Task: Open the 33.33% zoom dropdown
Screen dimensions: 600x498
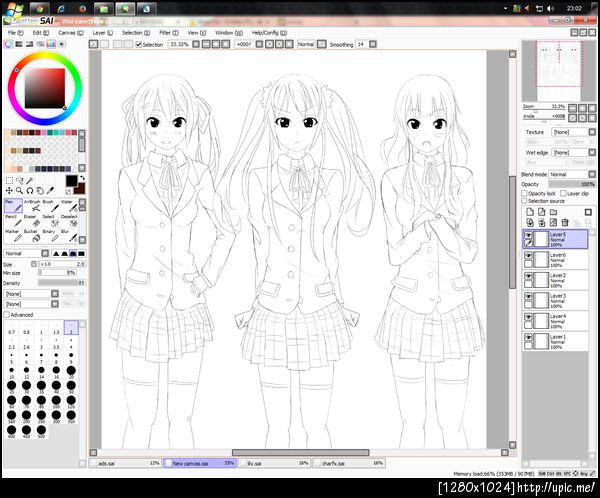Action: [x=196, y=44]
